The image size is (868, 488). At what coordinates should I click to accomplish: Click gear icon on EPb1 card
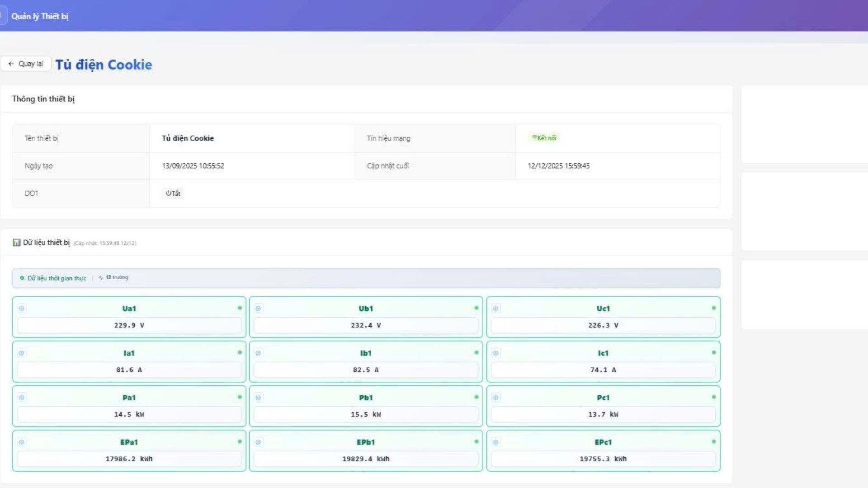[x=258, y=442]
